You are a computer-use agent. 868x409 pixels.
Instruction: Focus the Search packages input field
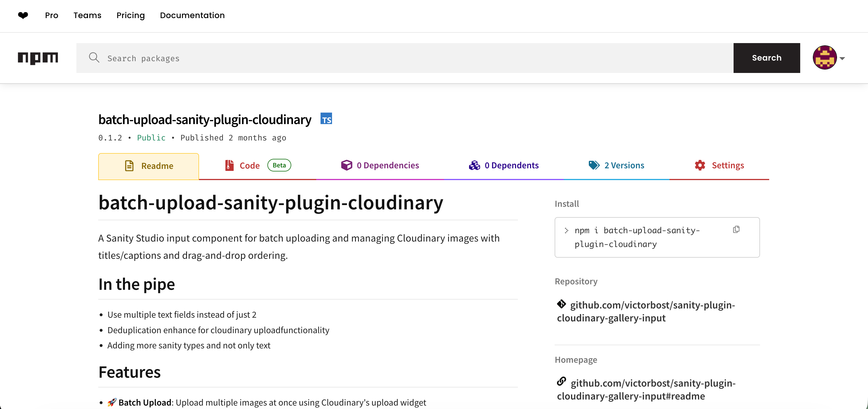[x=405, y=58]
